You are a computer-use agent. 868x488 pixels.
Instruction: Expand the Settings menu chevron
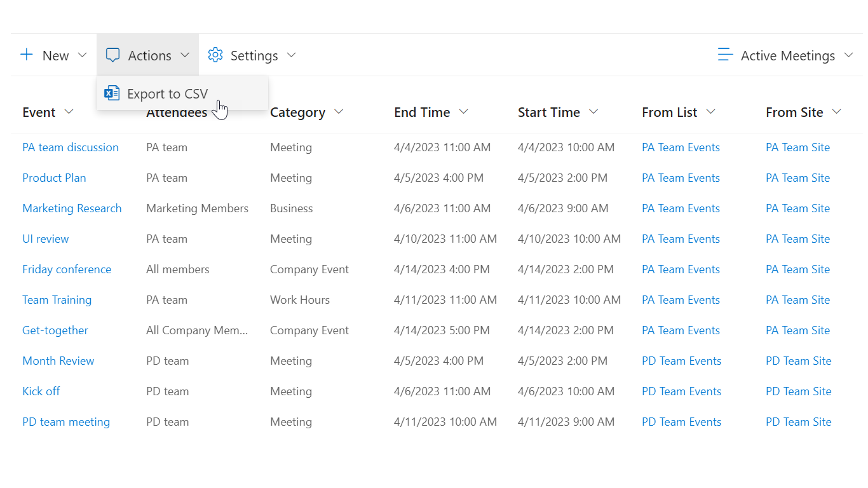pyautogui.click(x=291, y=55)
